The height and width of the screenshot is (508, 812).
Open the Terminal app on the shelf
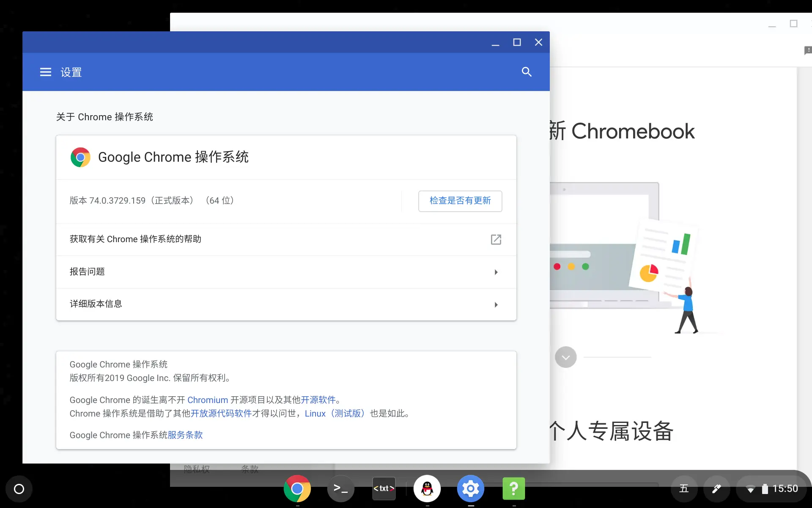coord(341,489)
